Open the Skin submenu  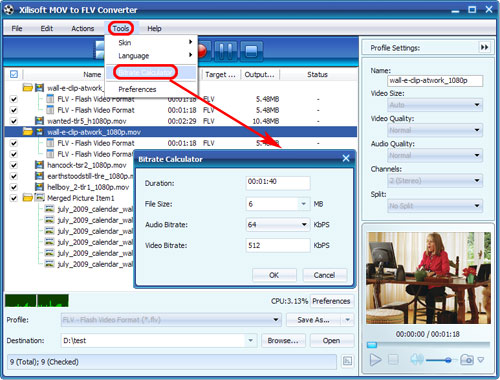pyautogui.click(x=152, y=42)
